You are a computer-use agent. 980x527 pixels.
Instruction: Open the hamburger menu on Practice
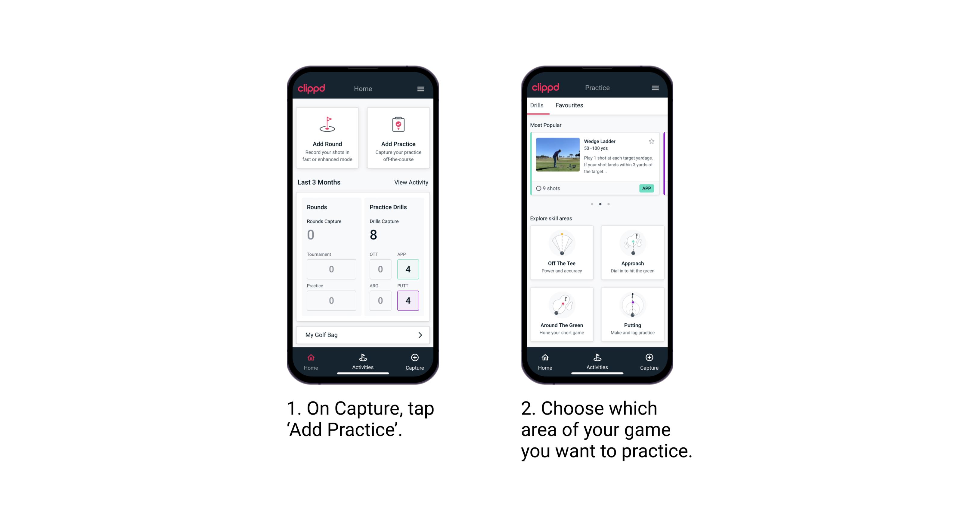656,88
